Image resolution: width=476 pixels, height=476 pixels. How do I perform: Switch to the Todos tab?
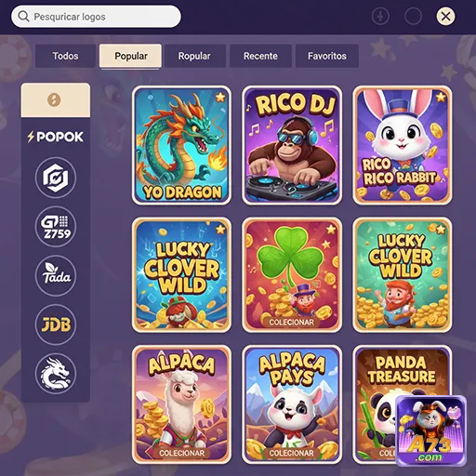pos(65,56)
